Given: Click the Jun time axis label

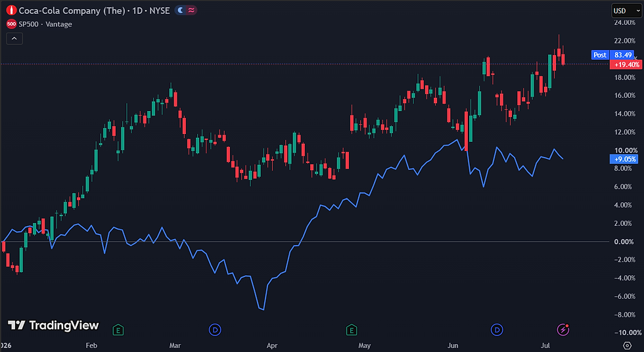Looking at the screenshot, I should (x=453, y=345).
